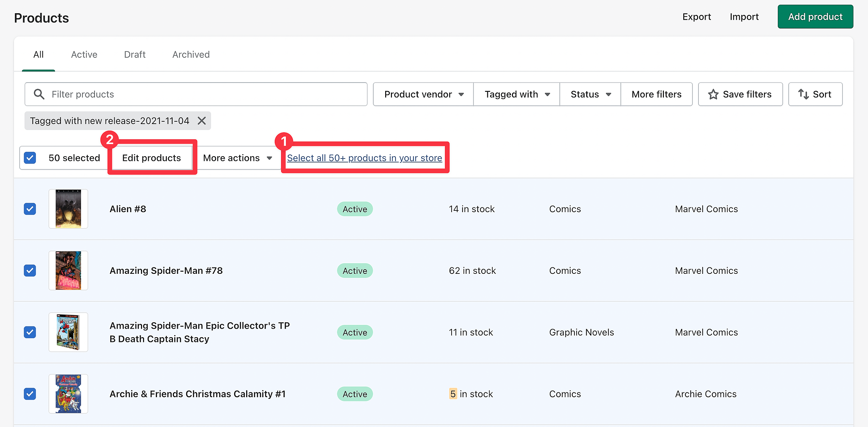Switch to the Draft tab

pos(135,55)
